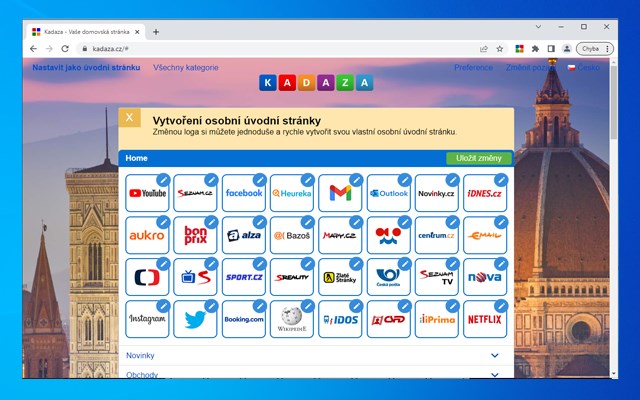The image size is (640, 400).
Task: Open the Facebook tile
Action: 244,193
